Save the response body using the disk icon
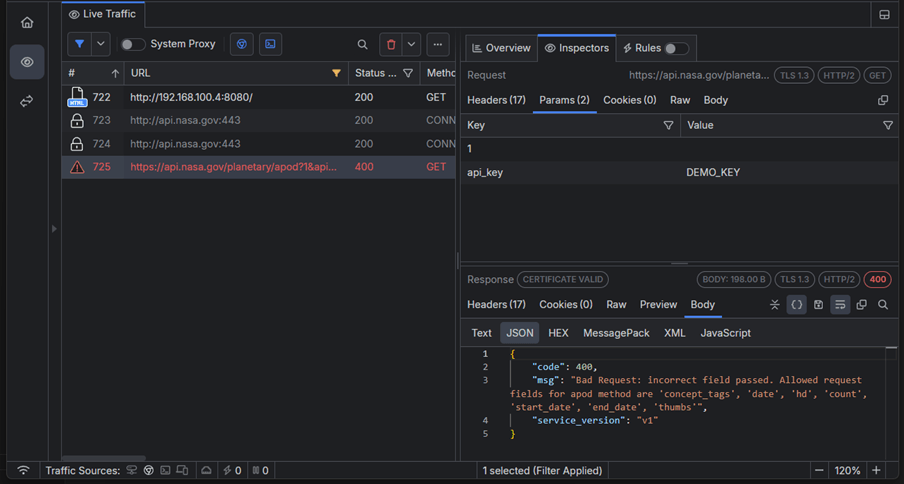 point(818,304)
